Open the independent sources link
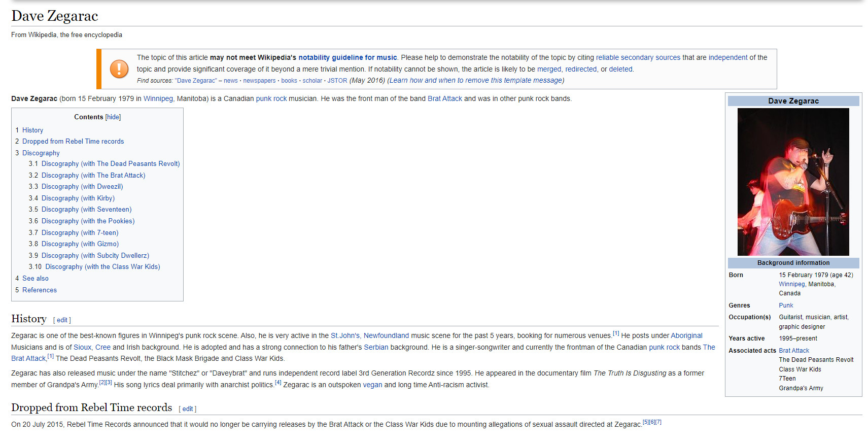The width and height of the screenshot is (868, 441). click(728, 58)
